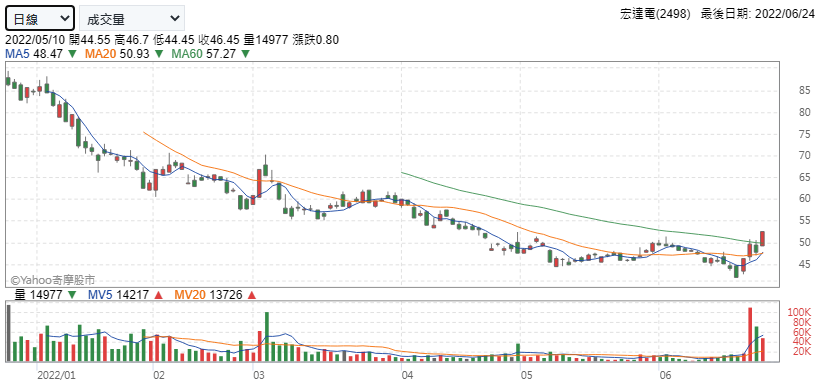Click the 宏達電(2498) stock title

click(655, 15)
